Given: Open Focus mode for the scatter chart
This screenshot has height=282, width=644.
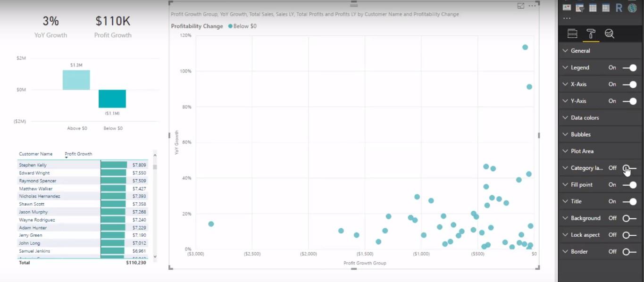Looking at the screenshot, I should (x=521, y=6).
